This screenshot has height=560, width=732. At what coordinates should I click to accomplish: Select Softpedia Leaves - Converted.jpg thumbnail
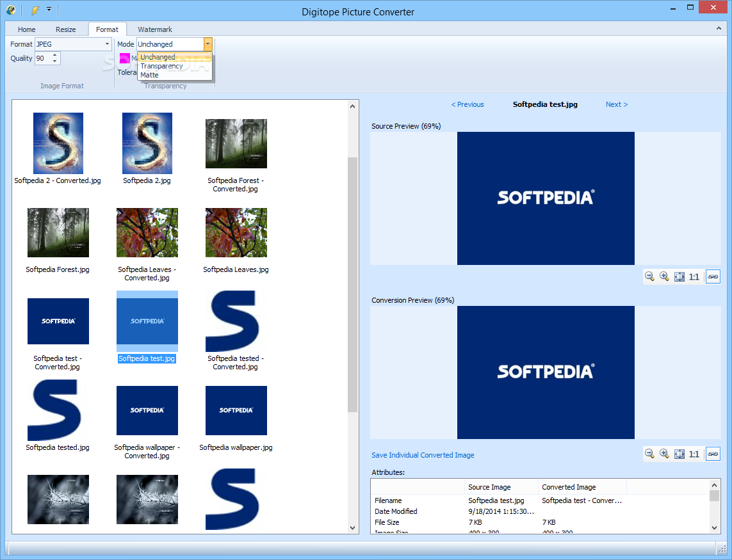click(x=147, y=232)
